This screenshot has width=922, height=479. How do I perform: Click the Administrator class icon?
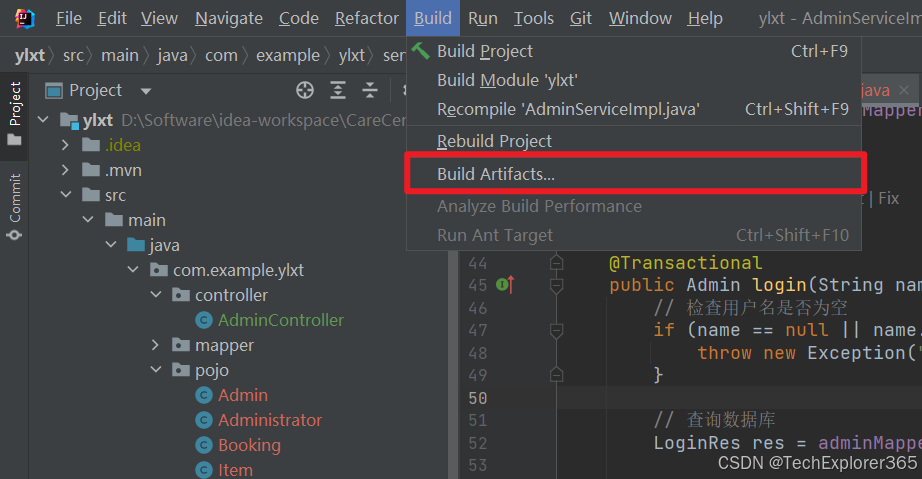[203, 420]
